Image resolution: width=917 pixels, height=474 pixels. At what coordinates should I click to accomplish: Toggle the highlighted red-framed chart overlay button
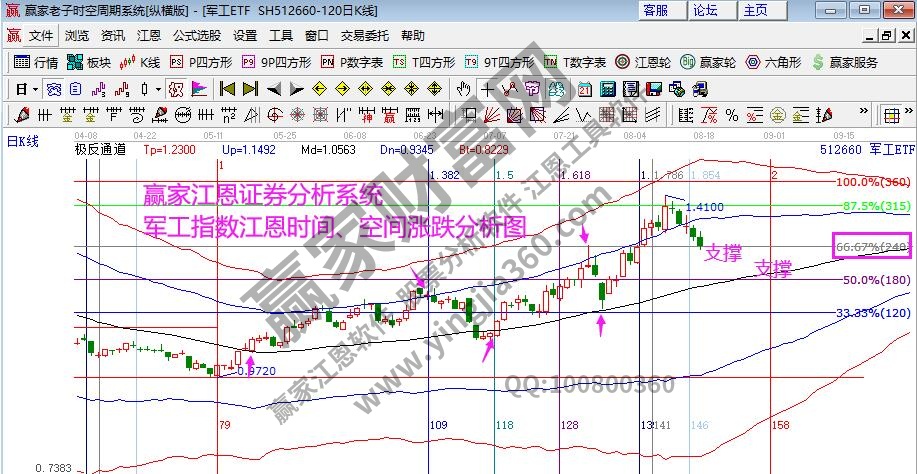tap(176, 88)
